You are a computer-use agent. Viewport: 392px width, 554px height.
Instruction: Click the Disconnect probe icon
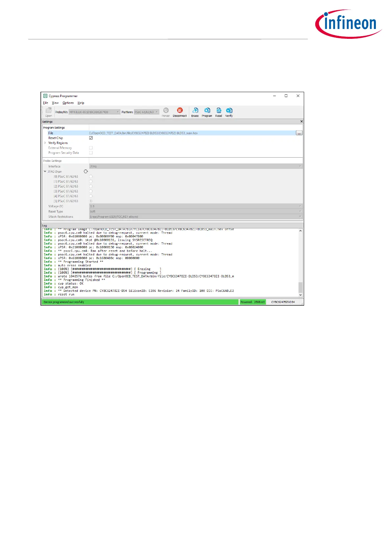point(180,112)
